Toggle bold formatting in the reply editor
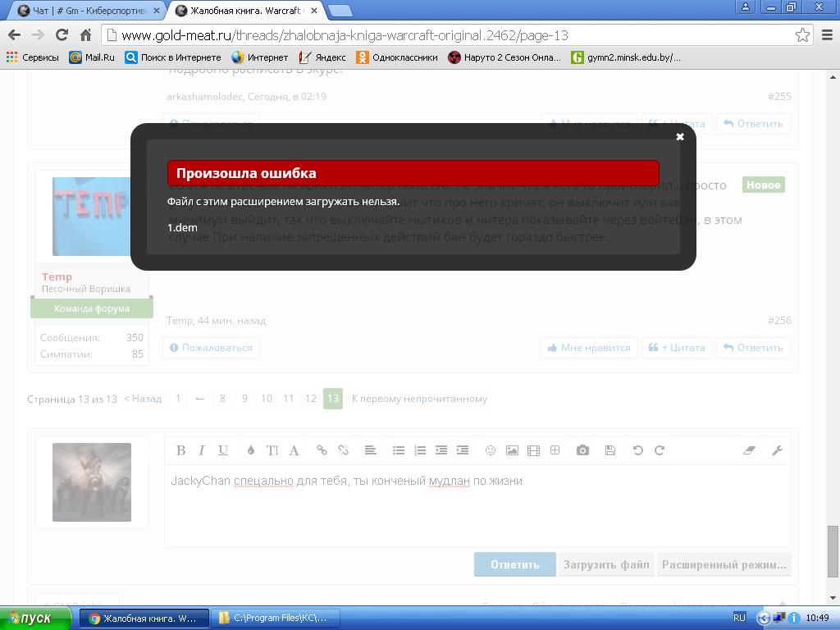The image size is (840, 630). coord(181,450)
